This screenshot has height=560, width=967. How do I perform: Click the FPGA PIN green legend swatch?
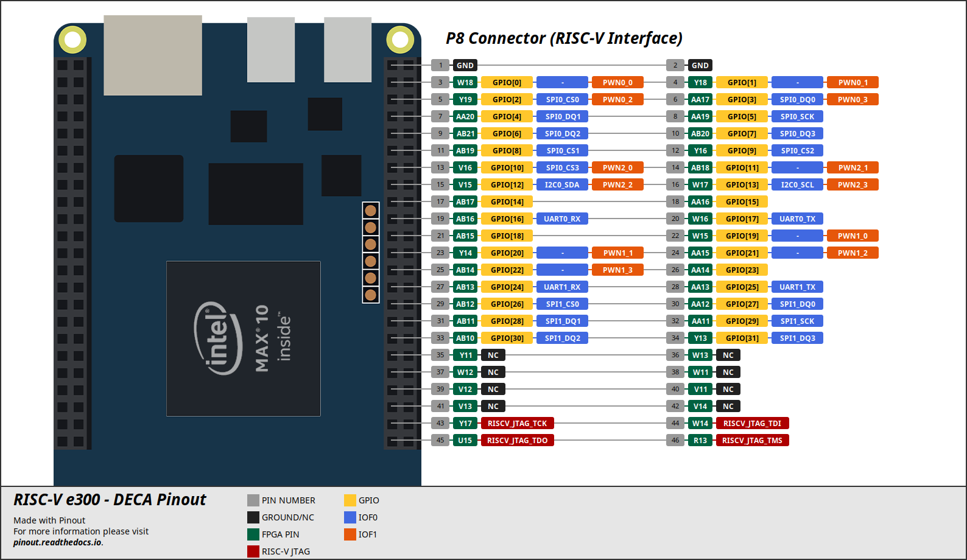tap(253, 534)
